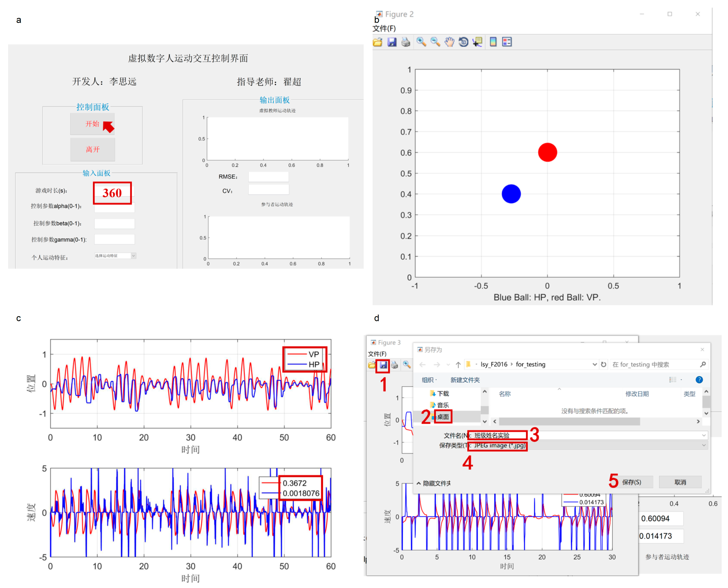Click the blue help icon in dialog
Image resolution: width=728 pixels, height=588 pixels.
point(699,380)
